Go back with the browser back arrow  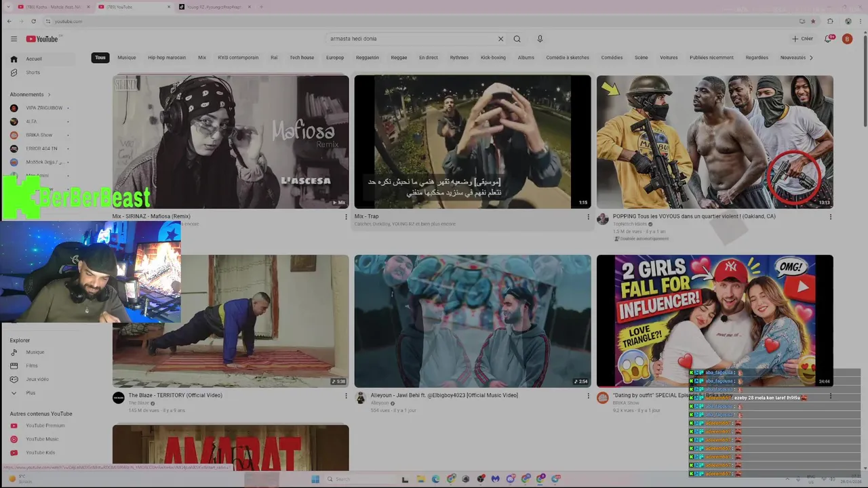pos(9,21)
